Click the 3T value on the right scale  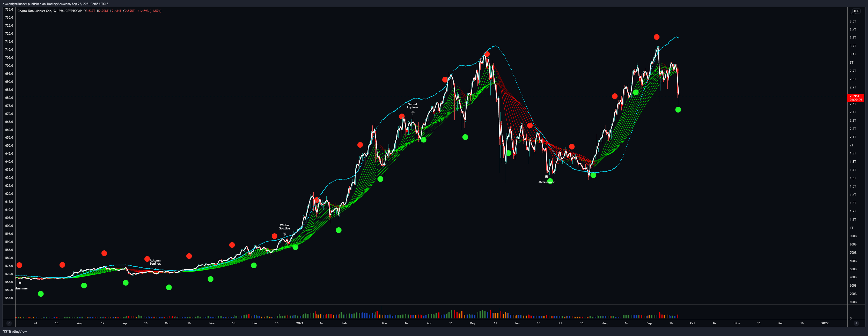pos(851,63)
